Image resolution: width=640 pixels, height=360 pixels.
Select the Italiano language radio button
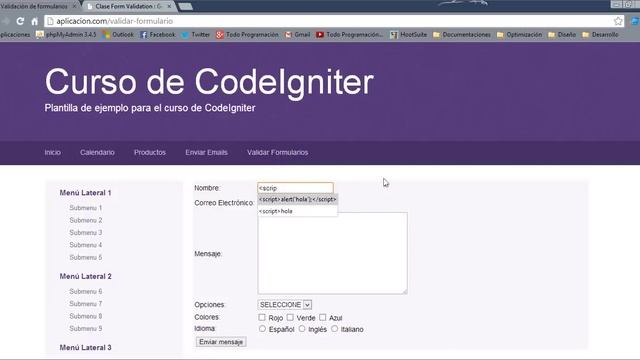pos(334,329)
